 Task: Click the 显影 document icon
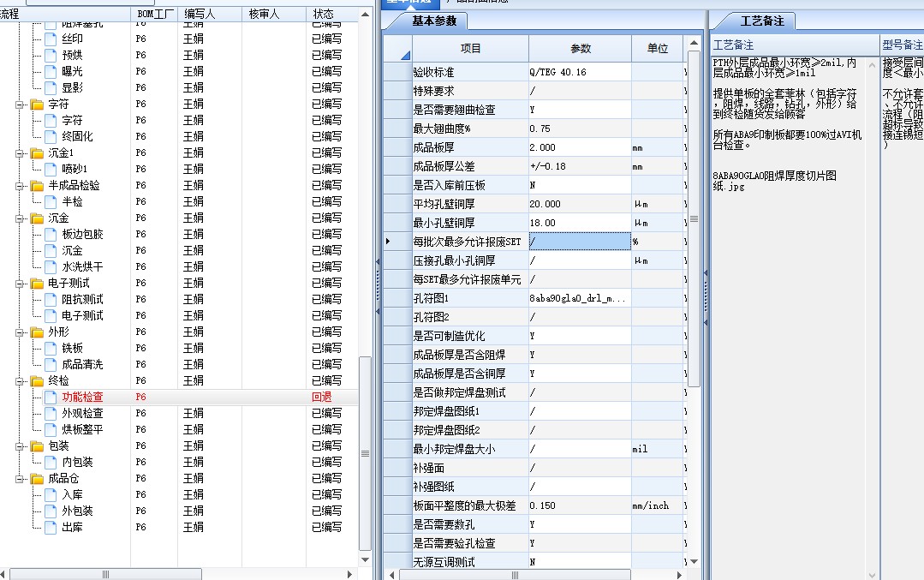pyautogui.click(x=51, y=88)
